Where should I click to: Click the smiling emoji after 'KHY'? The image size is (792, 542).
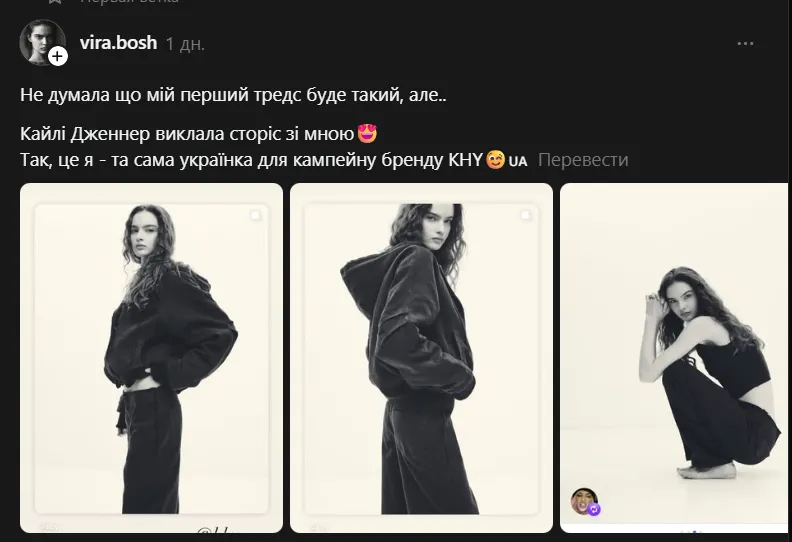494,160
